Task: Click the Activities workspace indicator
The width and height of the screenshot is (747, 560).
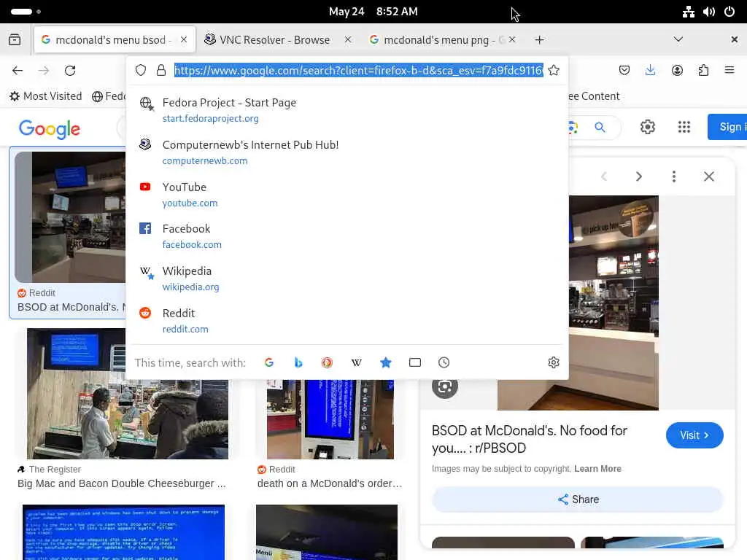Action: coord(26,12)
